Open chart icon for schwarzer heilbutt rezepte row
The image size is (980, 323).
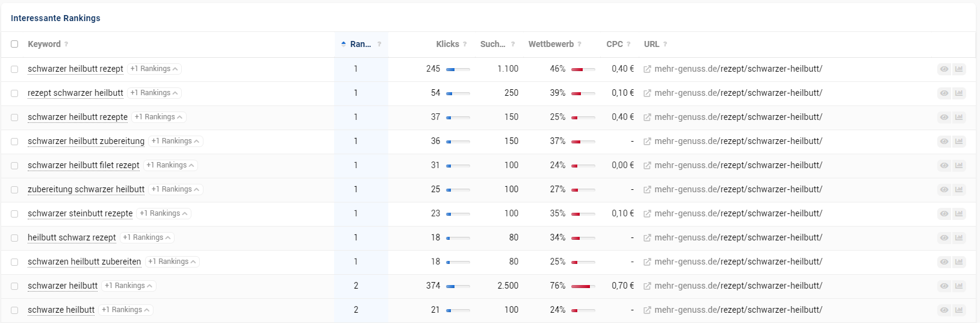[959, 118]
